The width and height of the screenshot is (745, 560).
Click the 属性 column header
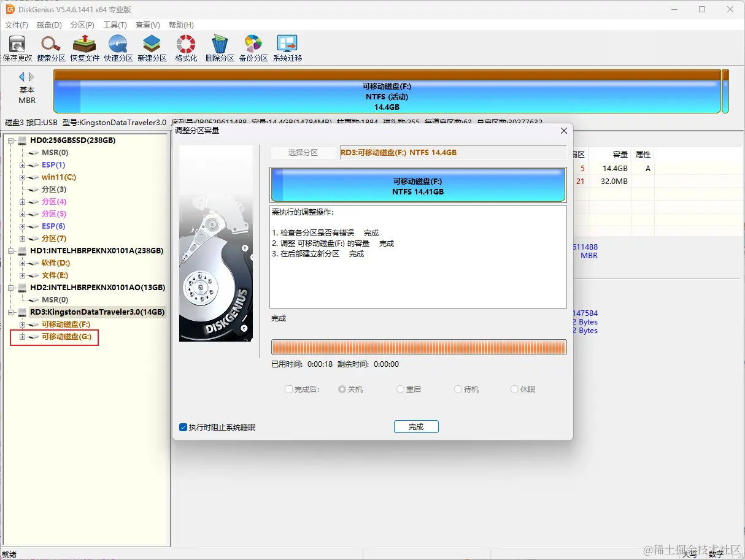[643, 155]
